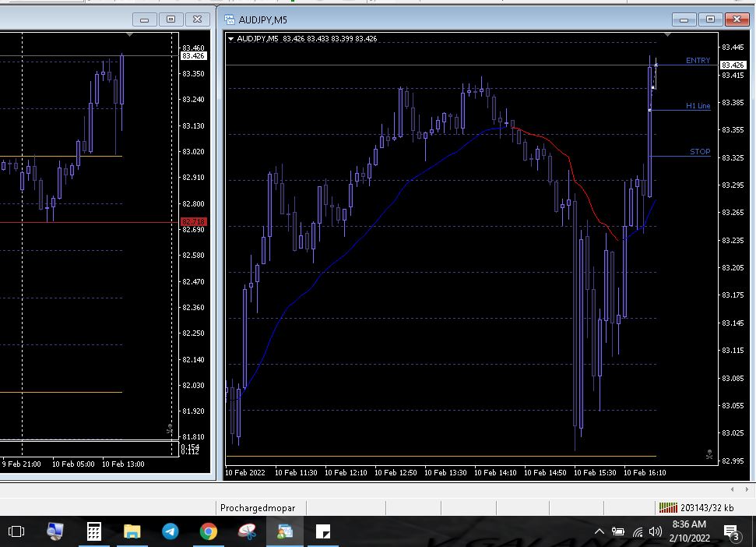756x547 pixels.
Task: Click the AUDJPY,M5 window title icon
Action: 230,19
